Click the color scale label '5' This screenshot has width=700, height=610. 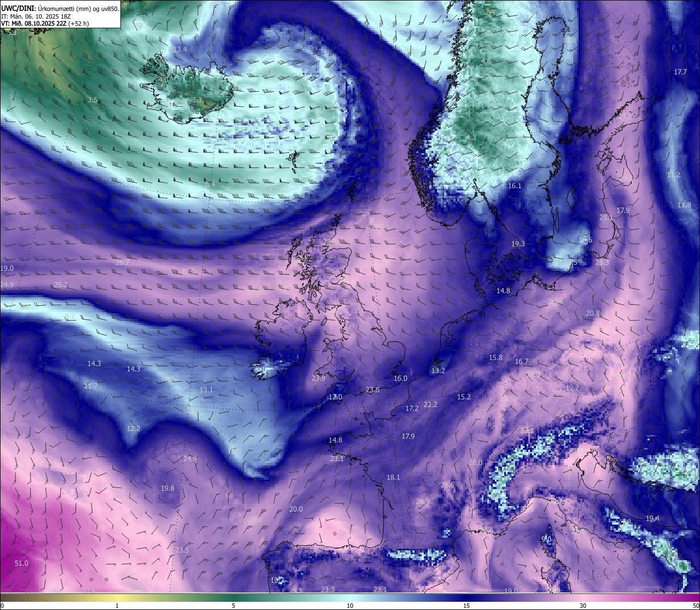pos(234,606)
